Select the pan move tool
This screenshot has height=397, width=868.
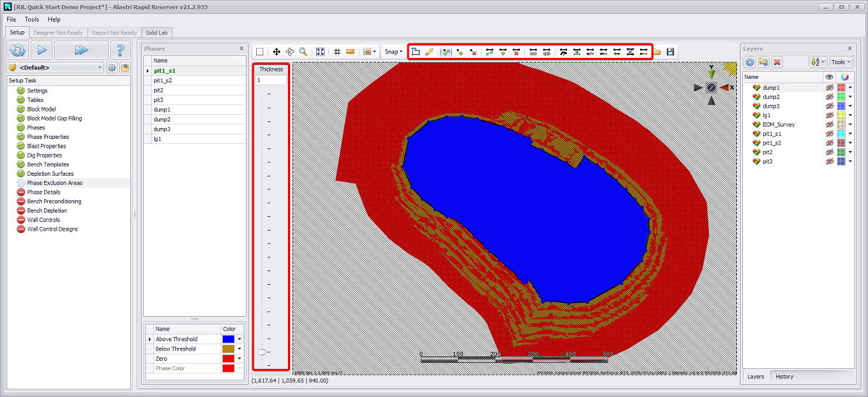(276, 52)
